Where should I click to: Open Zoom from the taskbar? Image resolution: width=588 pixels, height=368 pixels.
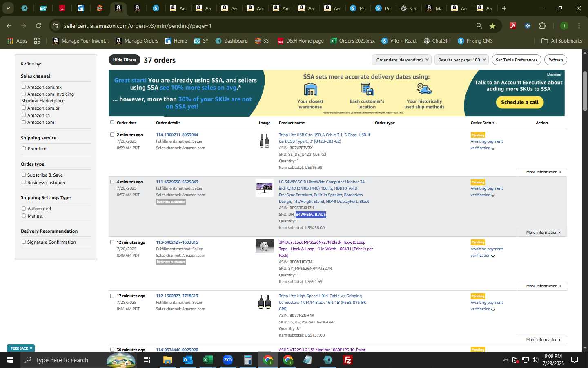click(227, 360)
